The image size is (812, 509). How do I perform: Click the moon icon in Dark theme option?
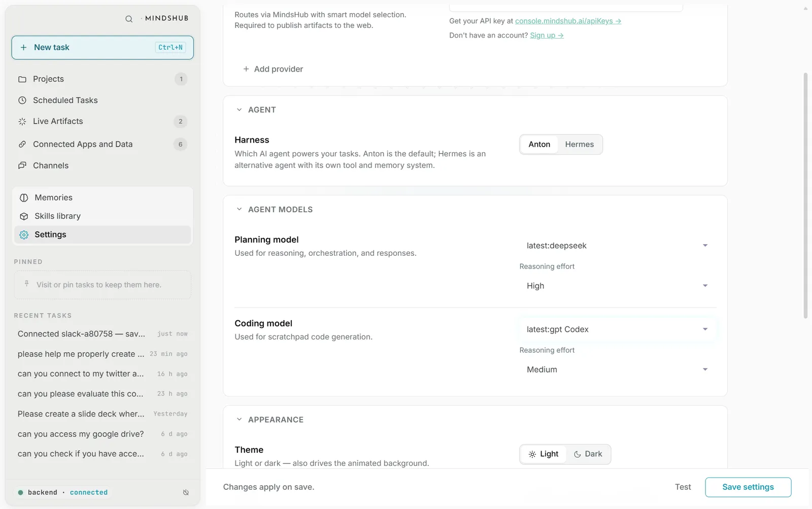click(x=577, y=454)
